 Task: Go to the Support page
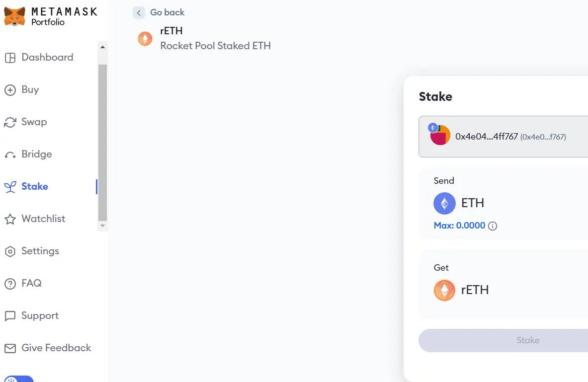click(x=40, y=315)
